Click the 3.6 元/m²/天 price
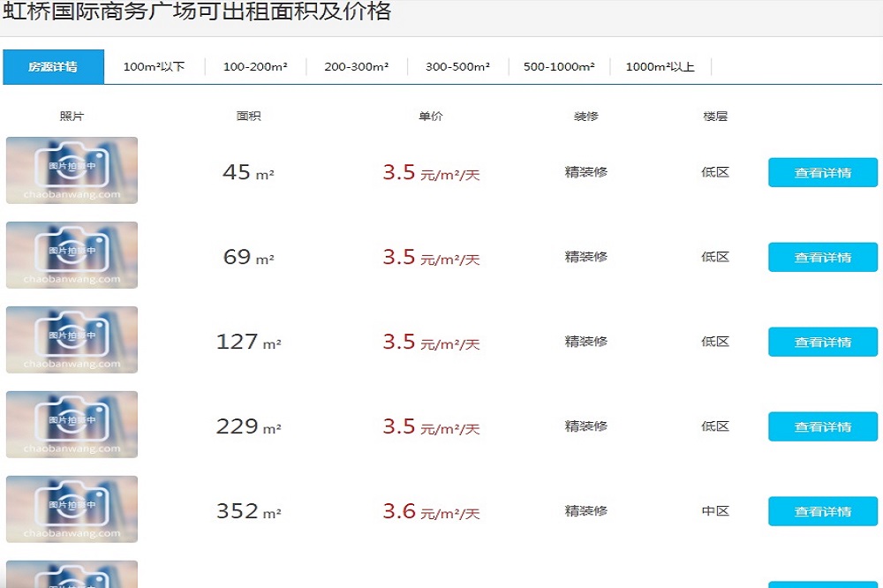Screen dimensions: 883x588 [432, 511]
